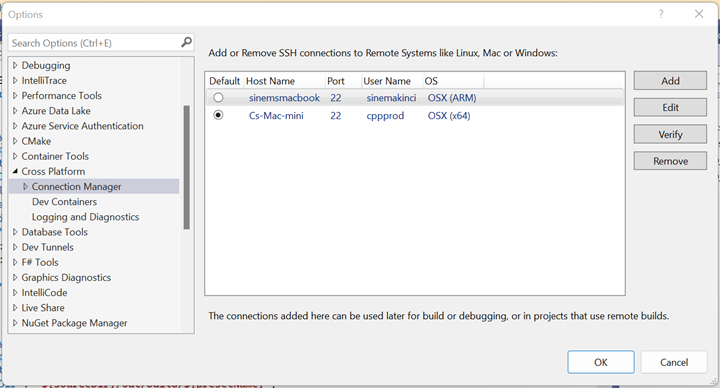
Task: Open Logging and Diagnostics page
Action: 85,217
